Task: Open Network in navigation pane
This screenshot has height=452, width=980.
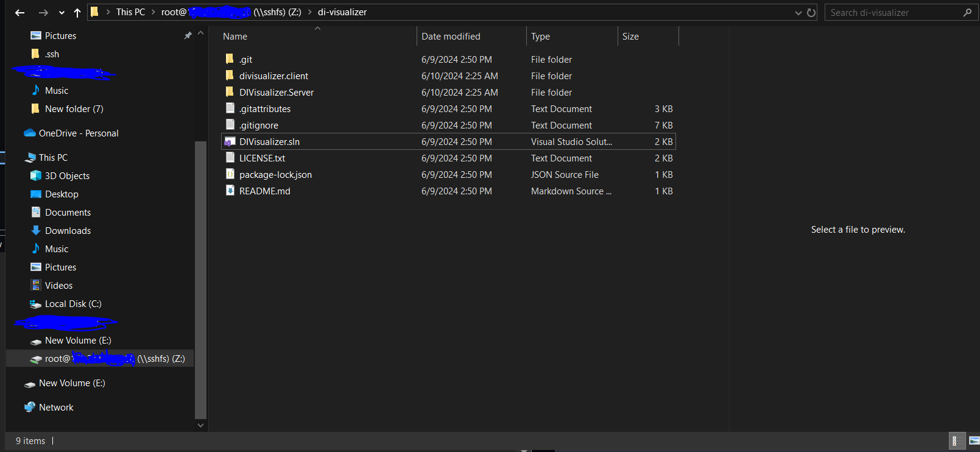Action: pos(56,408)
